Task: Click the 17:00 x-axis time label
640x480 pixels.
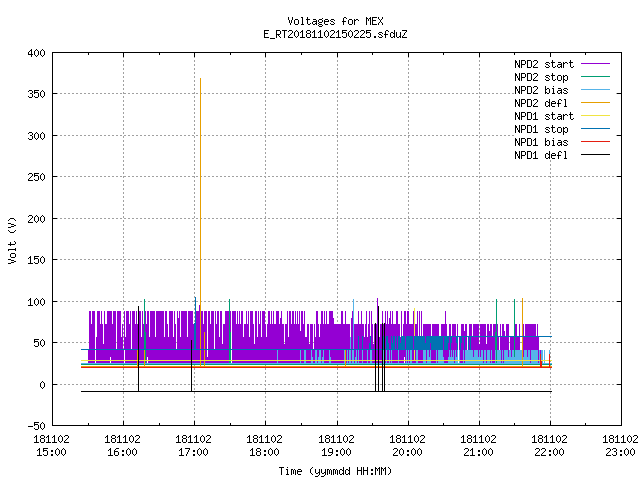Action: (193, 452)
